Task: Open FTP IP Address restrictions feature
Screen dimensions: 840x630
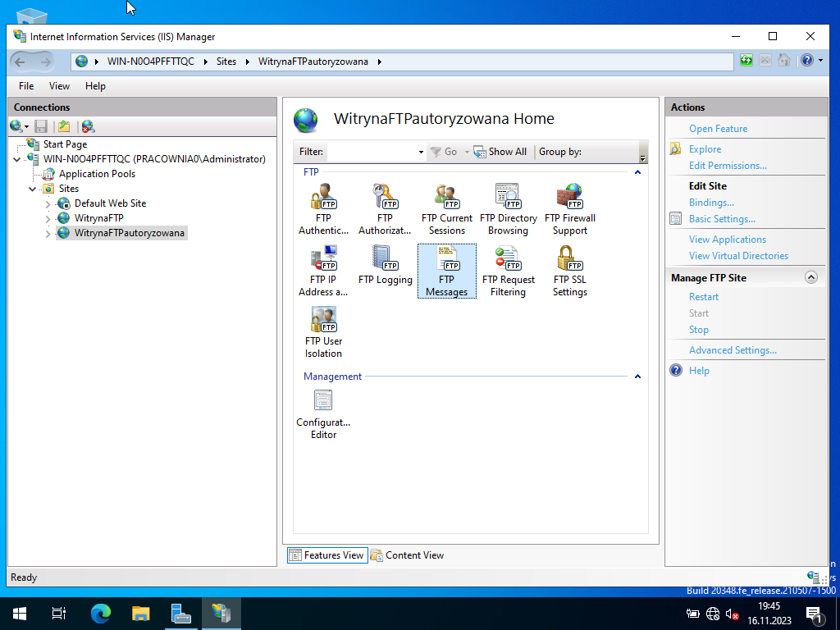Action: pyautogui.click(x=323, y=271)
